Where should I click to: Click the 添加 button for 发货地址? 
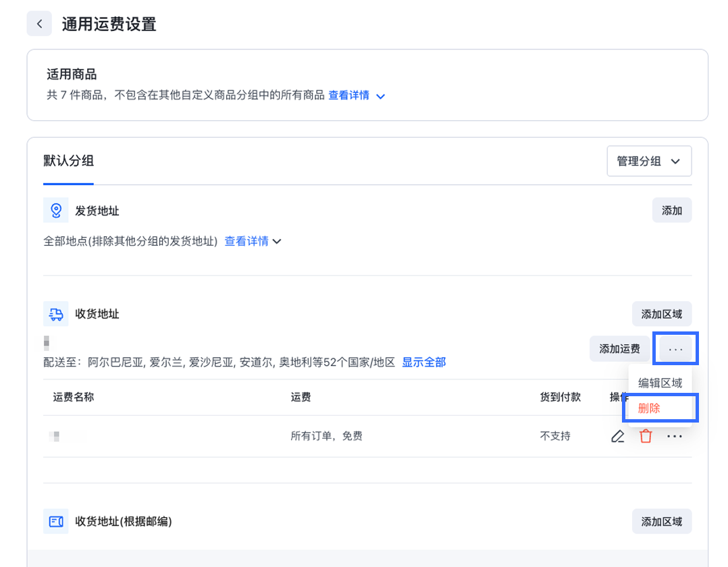671,211
